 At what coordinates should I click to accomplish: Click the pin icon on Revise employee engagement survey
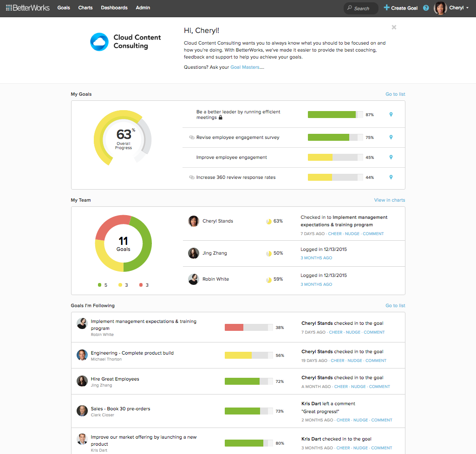tap(391, 137)
